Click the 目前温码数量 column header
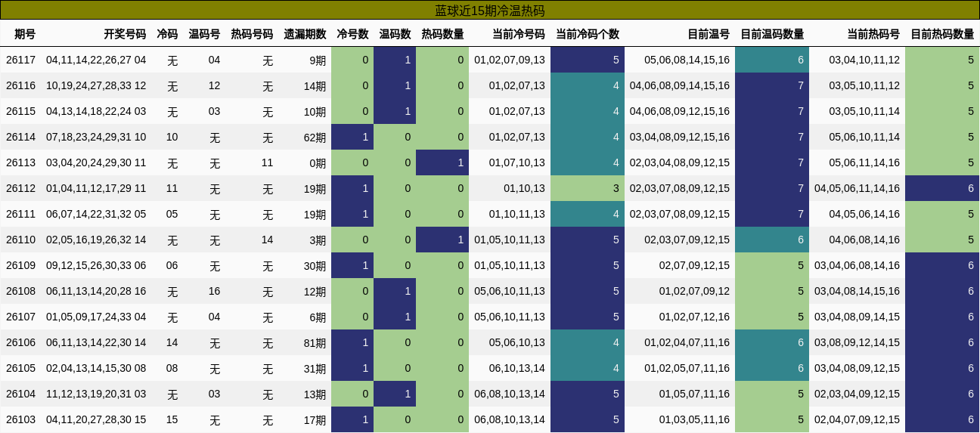Viewport: 980px width, 433px height. (x=772, y=34)
